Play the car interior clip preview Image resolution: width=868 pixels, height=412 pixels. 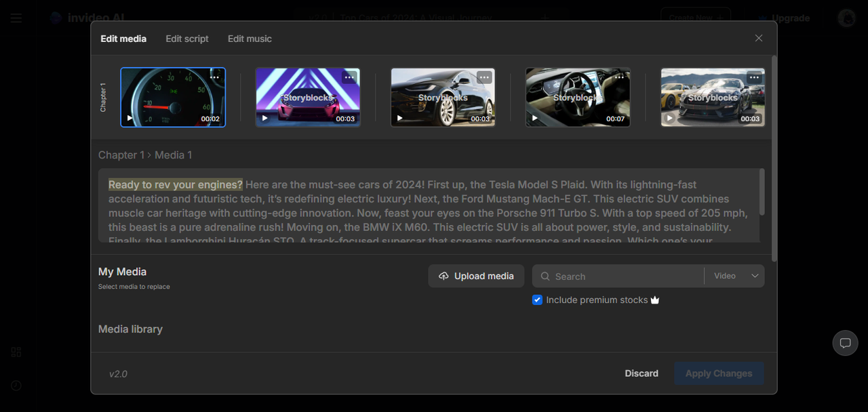pyautogui.click(x=535, y=118)
